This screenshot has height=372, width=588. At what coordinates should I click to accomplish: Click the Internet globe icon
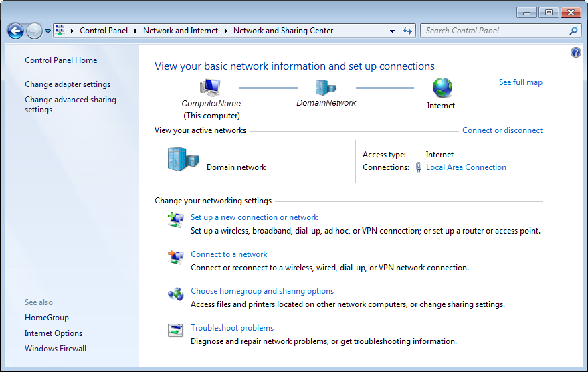pos(442,87)
